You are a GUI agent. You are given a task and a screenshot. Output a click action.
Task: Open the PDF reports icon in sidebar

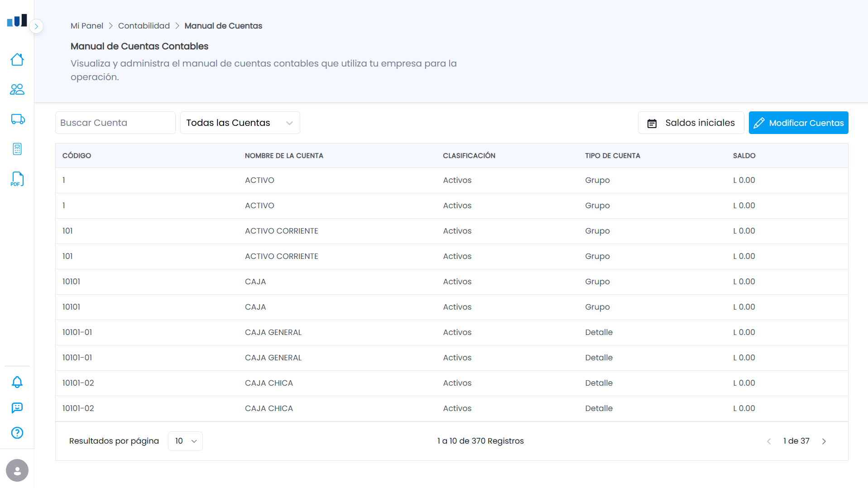pyautogui.click(x=17, y=179)
